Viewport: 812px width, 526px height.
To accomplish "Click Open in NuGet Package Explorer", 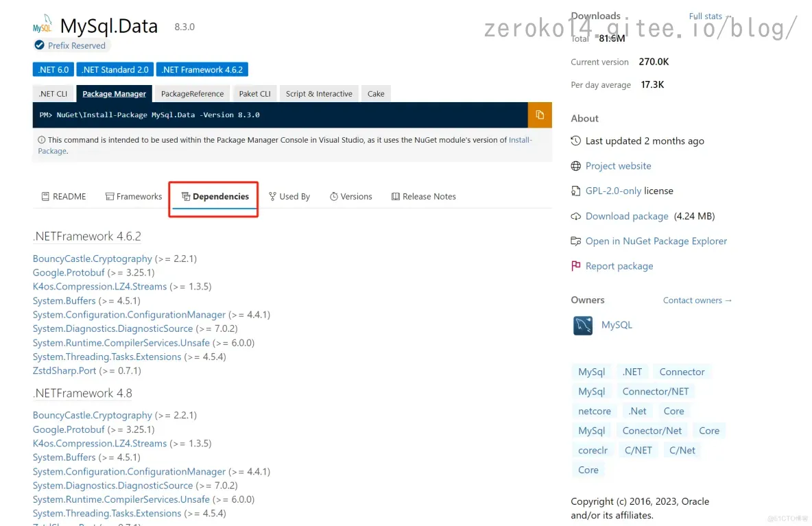I will tap(656, 241).
